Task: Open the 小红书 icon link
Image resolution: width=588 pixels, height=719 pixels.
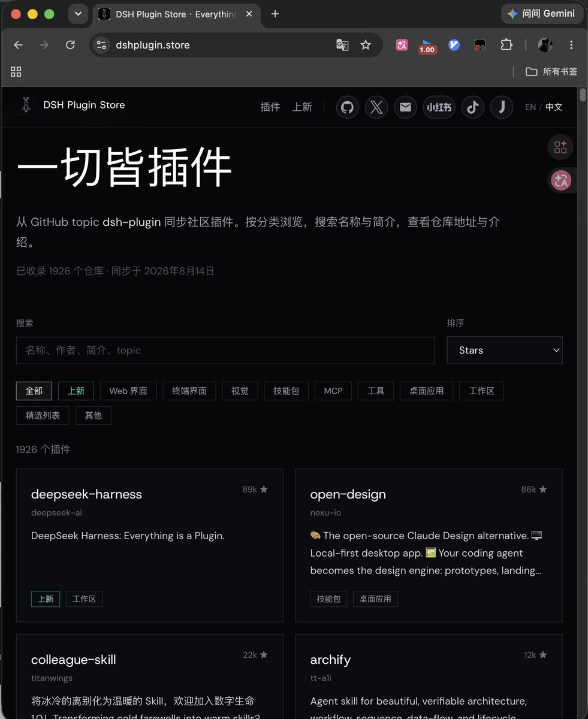Action: pos(439,107)
